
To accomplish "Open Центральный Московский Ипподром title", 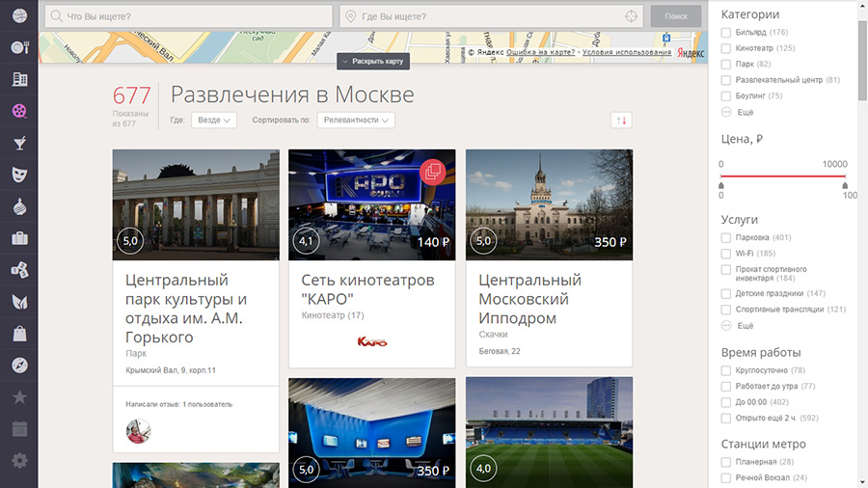I will coord(529,299).
